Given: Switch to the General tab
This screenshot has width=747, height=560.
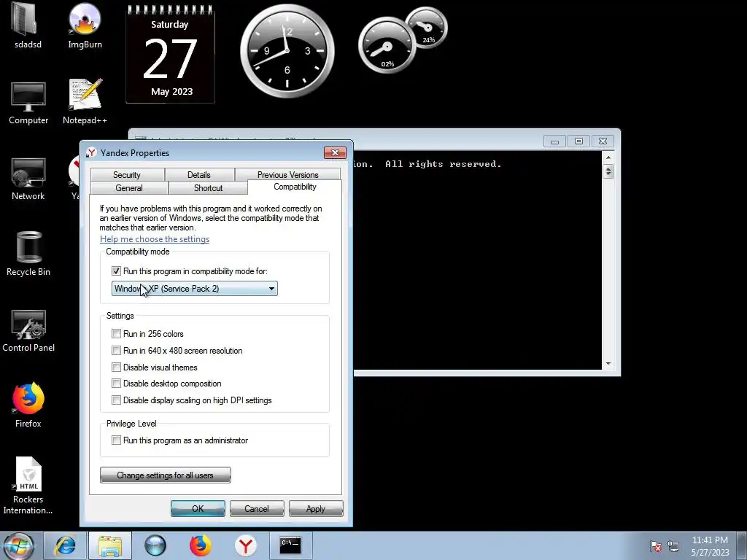Looking at the screenshot, I should (129, 187).
